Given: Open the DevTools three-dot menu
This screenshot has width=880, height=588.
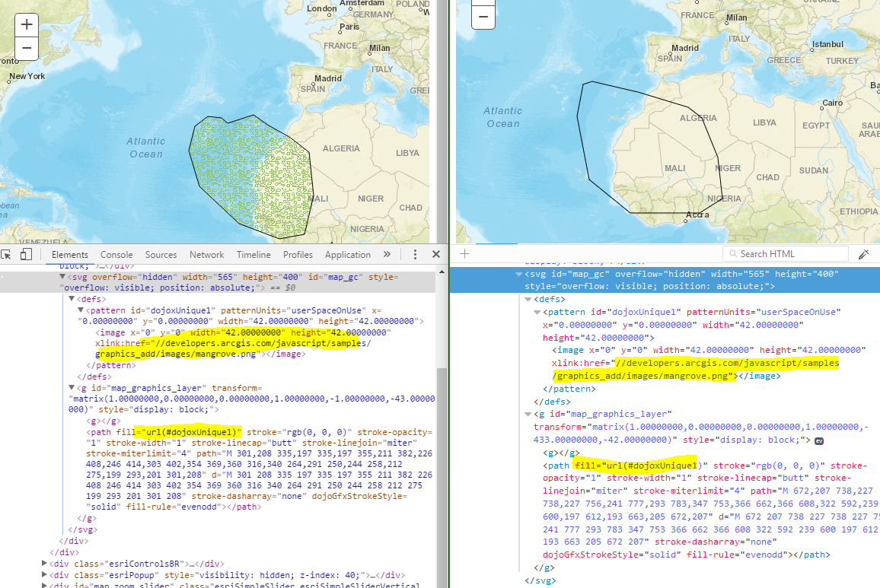Looking at the screenshot, I should pos(415,254).
